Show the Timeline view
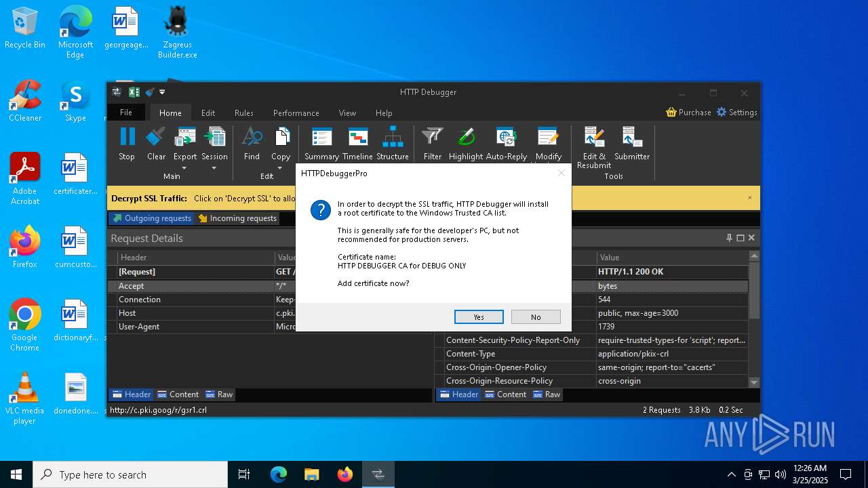Viewport: 868px width, 488px height. (357, 144)
